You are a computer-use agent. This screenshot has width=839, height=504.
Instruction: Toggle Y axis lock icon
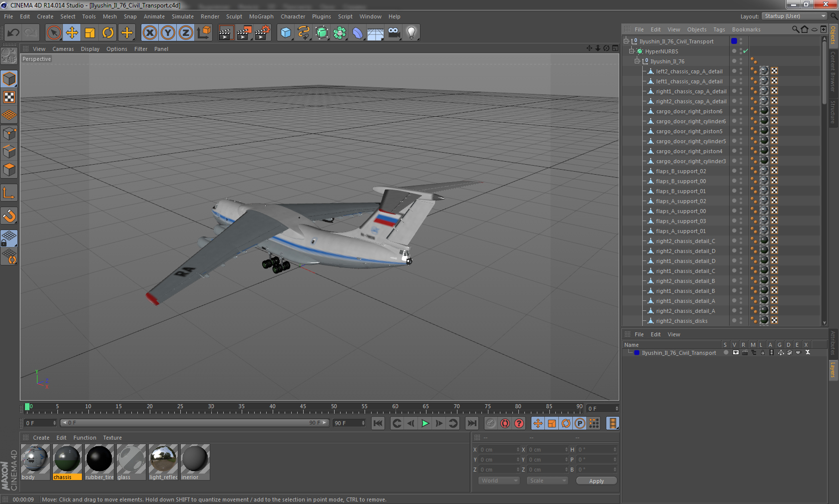(x=168, y=33)
